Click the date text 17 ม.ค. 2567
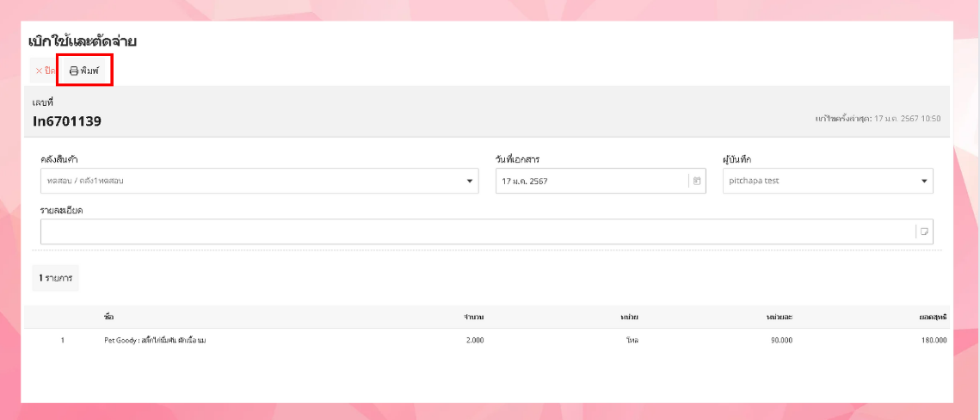Image resolution: width=980 pixels, height=420 pixels. pyautogui.click(x=525, y=181)
